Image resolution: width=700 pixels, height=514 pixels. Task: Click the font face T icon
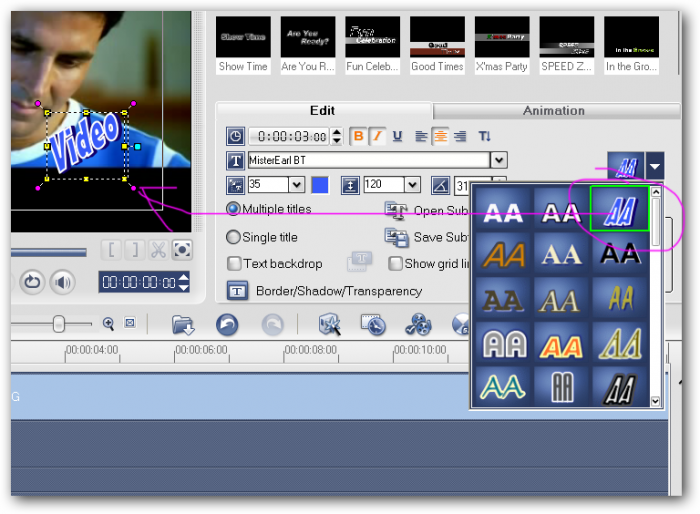click(x=235, y=161)
